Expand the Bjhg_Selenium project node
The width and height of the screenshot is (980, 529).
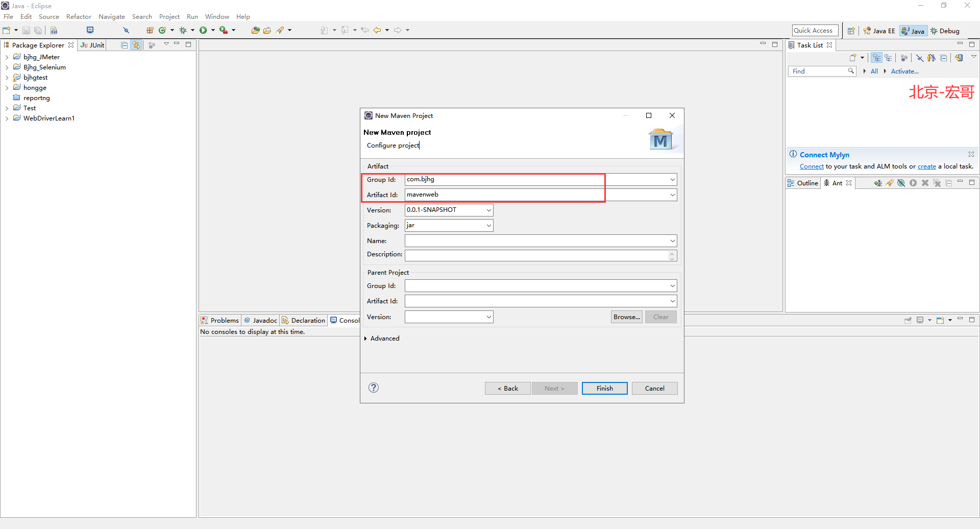tap(7, 67)
